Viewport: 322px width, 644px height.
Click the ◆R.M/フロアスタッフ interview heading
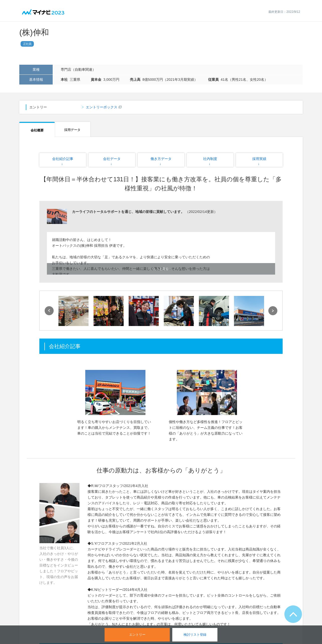(x=118, y=486)
